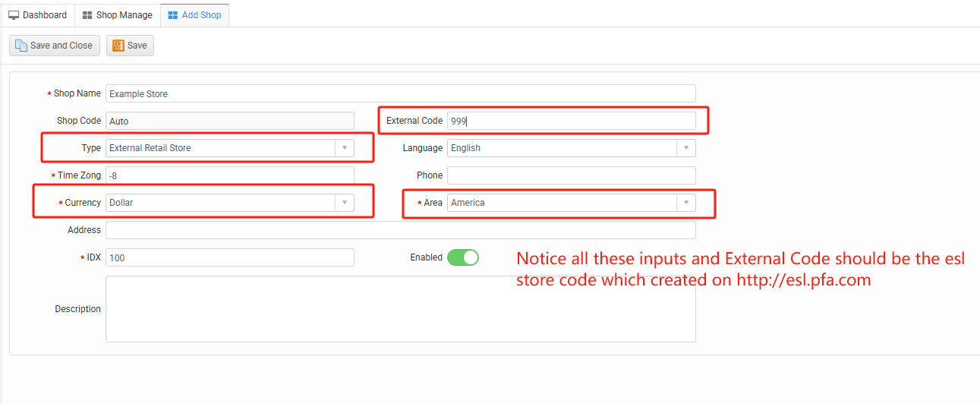Click inside the Description text area

[400, 309]
